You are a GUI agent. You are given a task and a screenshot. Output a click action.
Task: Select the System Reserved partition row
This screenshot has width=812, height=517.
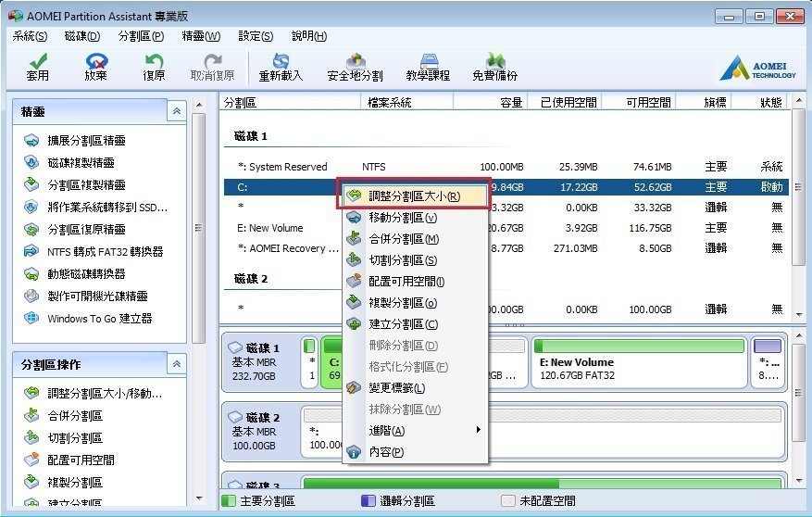(x=506, y=167)
